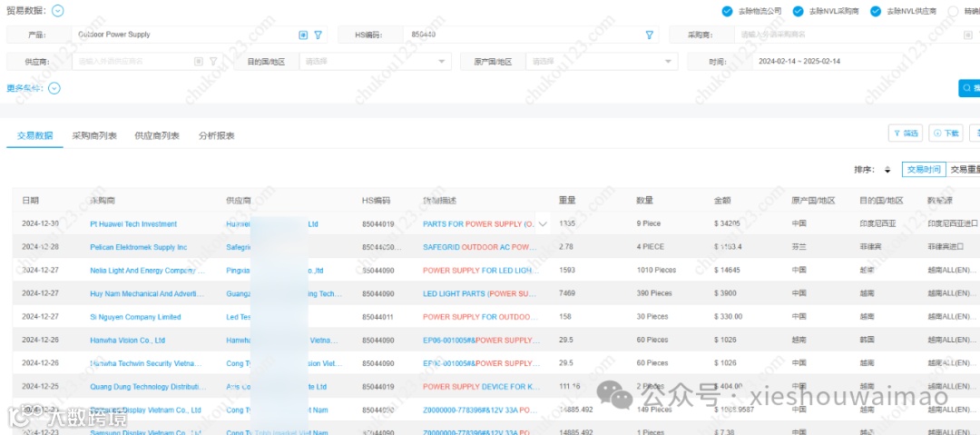Click the amount $ 34205 cell
Image resolution: width=980 pixels, height=435 pixels.
(x=728, y=224)
